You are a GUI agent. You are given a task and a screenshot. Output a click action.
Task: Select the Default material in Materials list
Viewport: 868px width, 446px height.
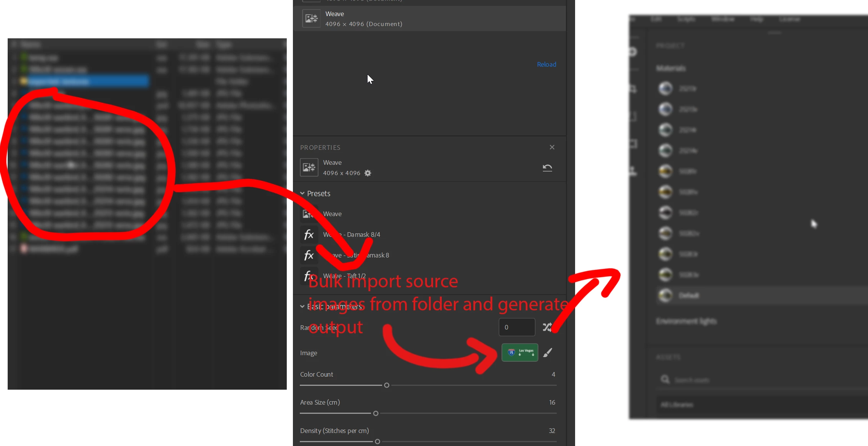pos(688,295)
